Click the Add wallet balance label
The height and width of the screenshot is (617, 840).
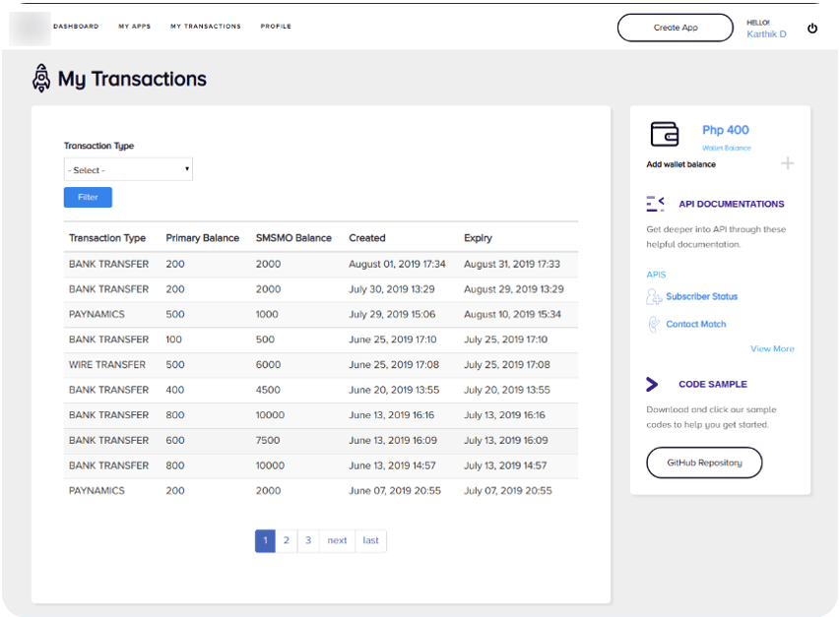point(680,164)
